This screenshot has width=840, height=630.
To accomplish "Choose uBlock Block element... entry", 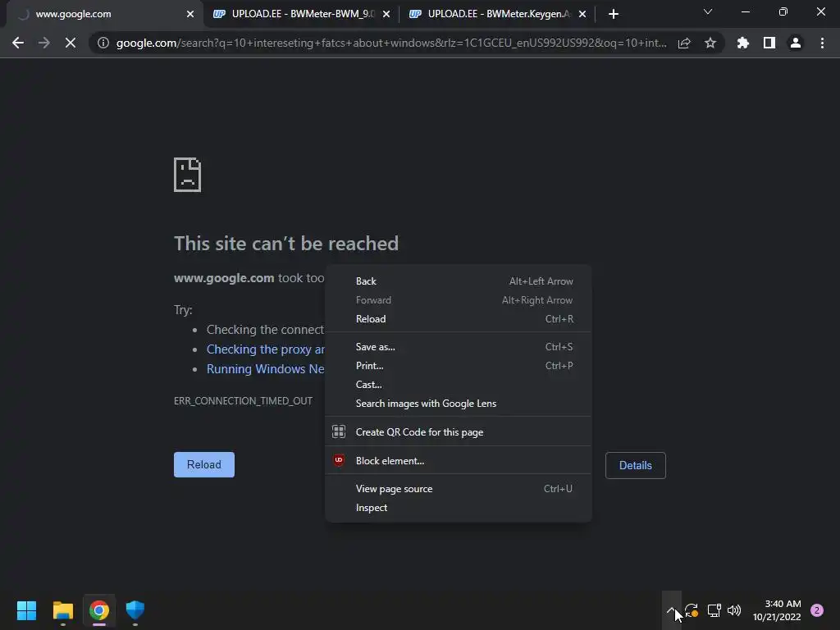I will pos(459,461).
